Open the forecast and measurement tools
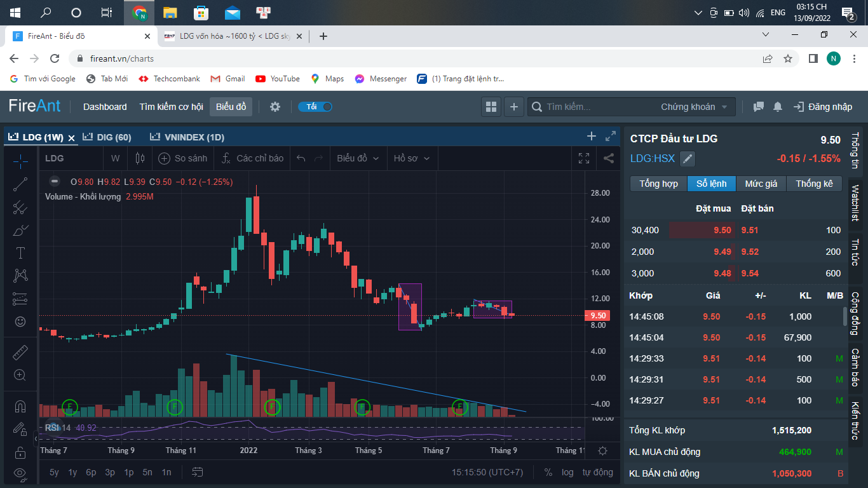 click(x=20, y=299)
